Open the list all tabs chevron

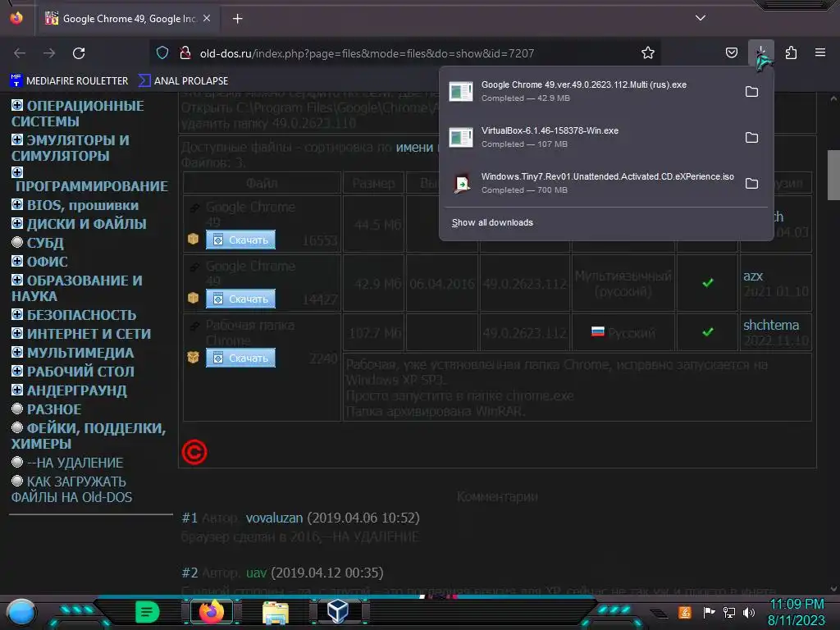[x=701, y=18]
